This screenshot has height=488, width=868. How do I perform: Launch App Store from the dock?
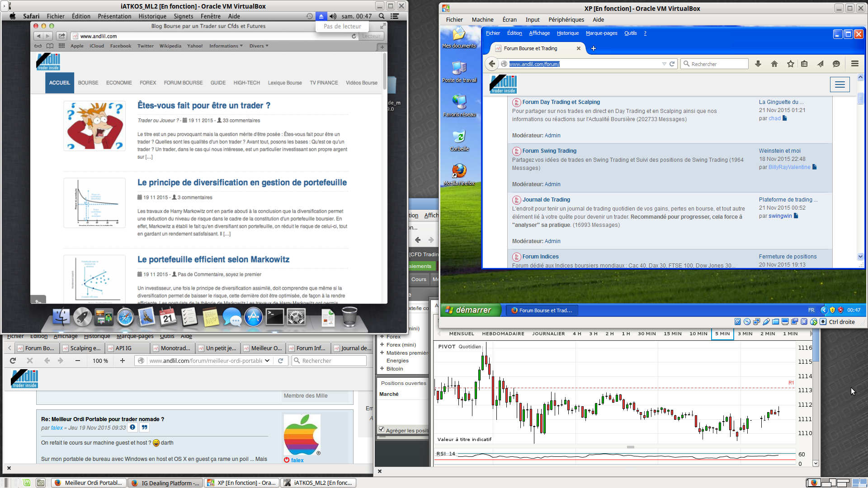pyautogui.click(x=253, y=317)
